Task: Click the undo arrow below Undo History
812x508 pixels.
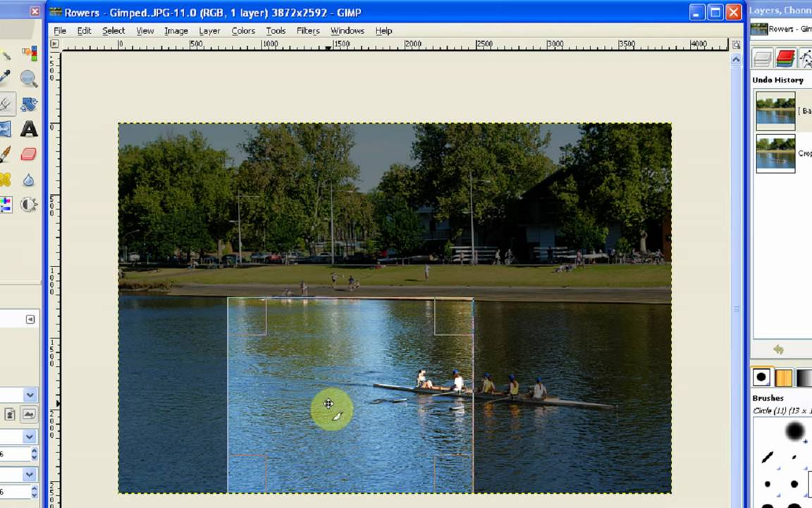Action: (x=778, y=349)
